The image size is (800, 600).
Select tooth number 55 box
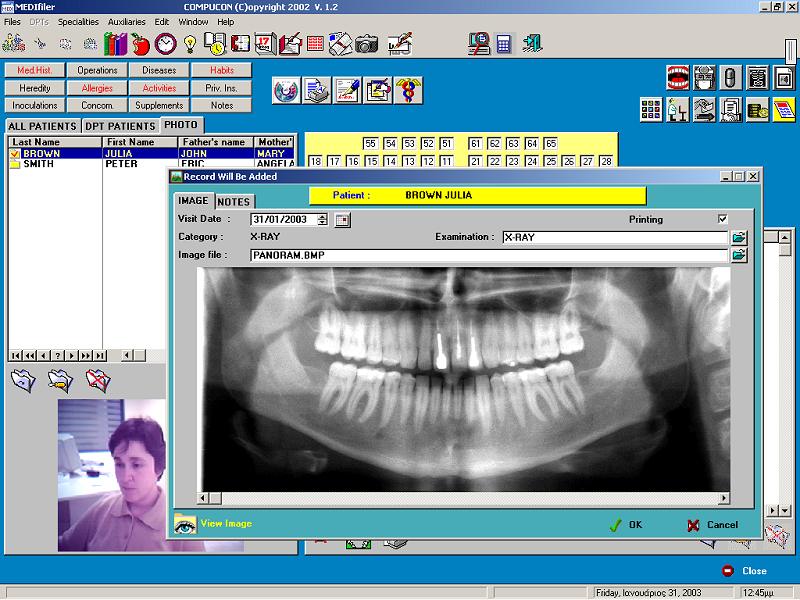(370, 143)
